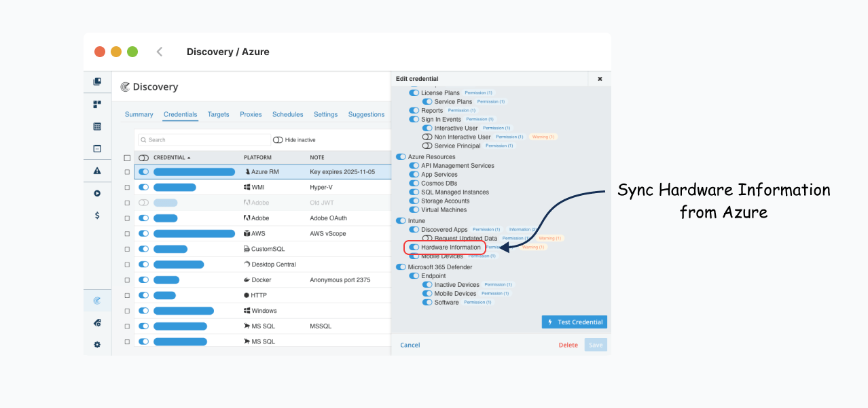Select the Credentials tab
The width and height of the screenshot is (868, 408).
pos(181,114)
